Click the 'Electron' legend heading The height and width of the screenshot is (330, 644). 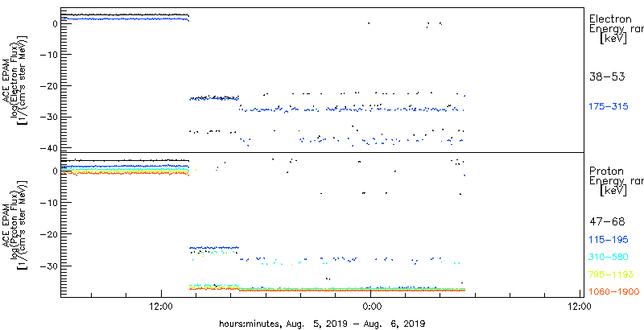(610, 19)
